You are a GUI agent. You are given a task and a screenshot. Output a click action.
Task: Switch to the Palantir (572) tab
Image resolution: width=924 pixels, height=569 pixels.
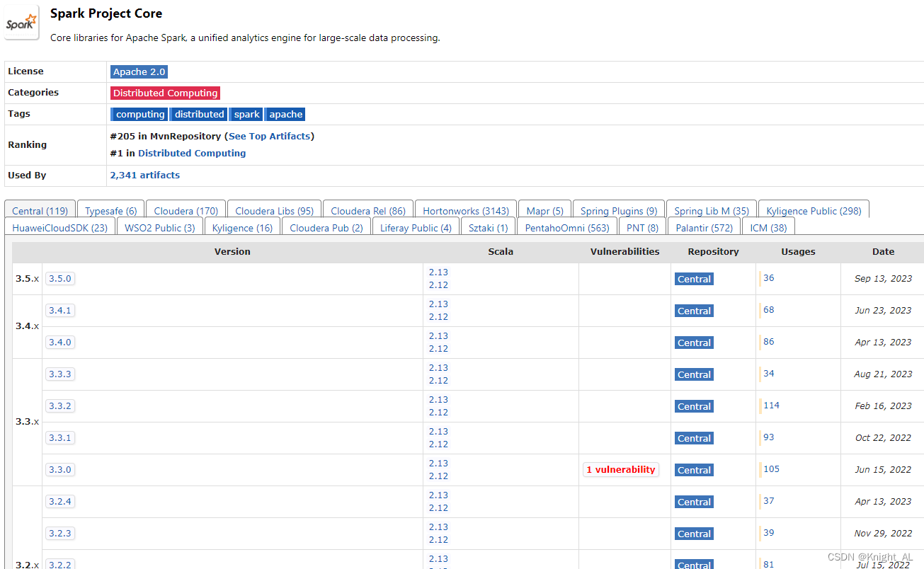click(x=705, y=228)
